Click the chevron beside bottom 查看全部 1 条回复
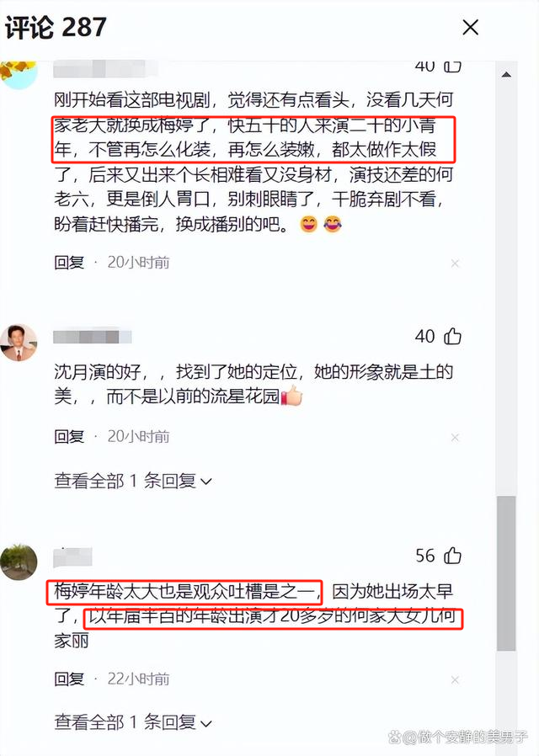Image resolution: width=539 pixels, height=756 pixels. pyautogui.click(x=205, y=723)
